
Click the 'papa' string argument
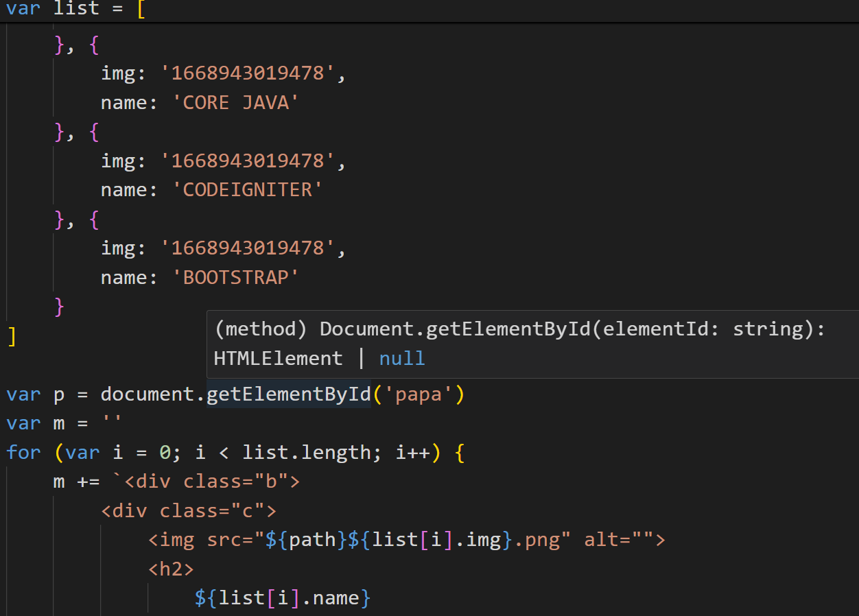coord(419,394)
